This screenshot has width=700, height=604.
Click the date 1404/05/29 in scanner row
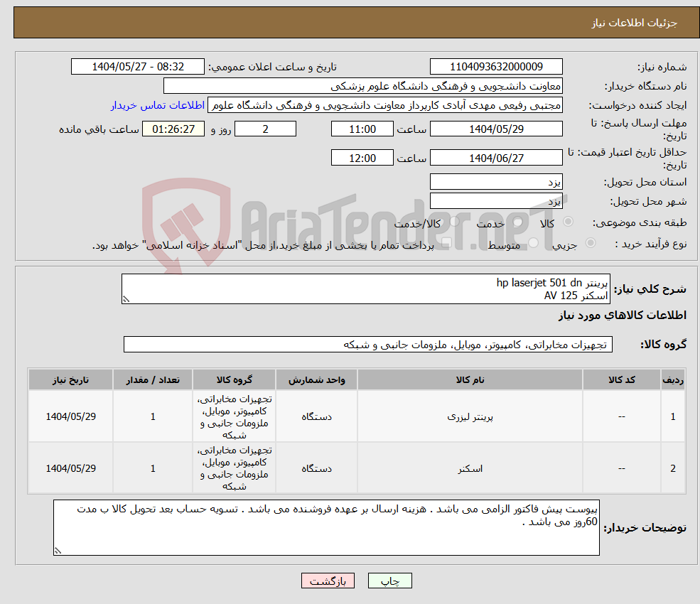[70, 468]
